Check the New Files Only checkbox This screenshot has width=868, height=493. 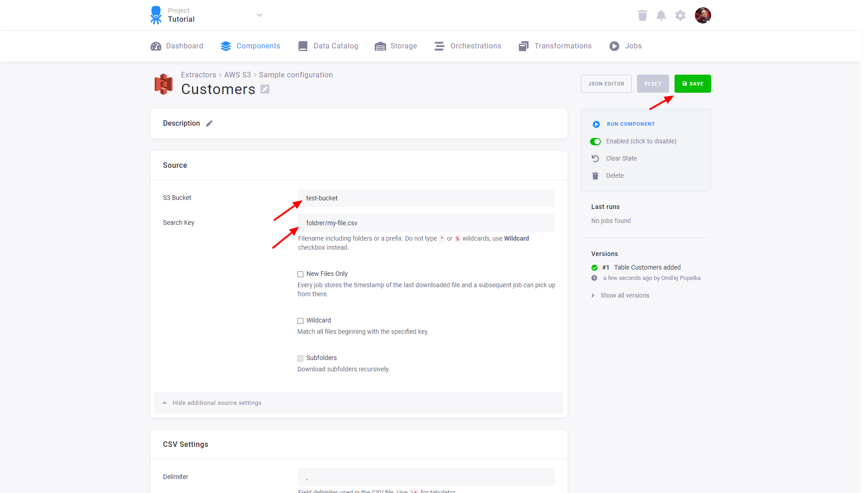pos(300,274)
